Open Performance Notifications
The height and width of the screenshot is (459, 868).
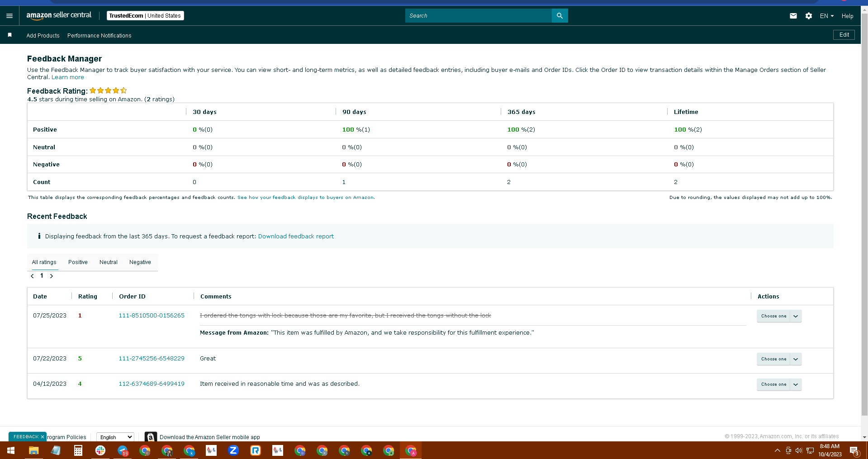[x=100, y=36]
